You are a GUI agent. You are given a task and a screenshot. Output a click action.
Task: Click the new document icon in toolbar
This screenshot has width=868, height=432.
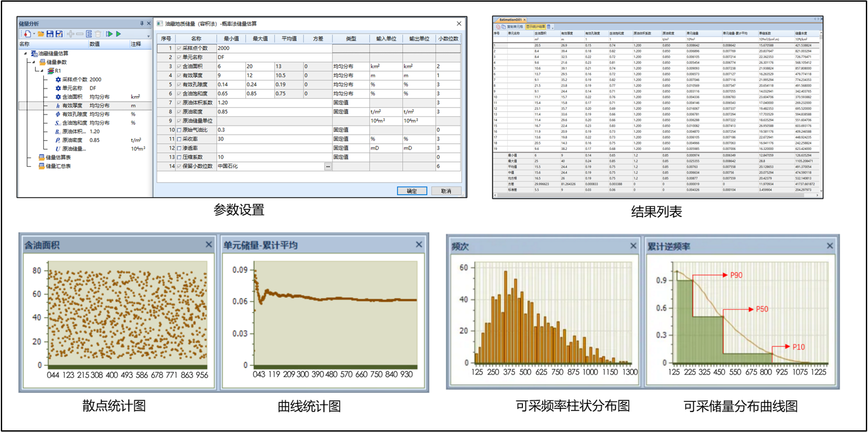coord(27,34)
